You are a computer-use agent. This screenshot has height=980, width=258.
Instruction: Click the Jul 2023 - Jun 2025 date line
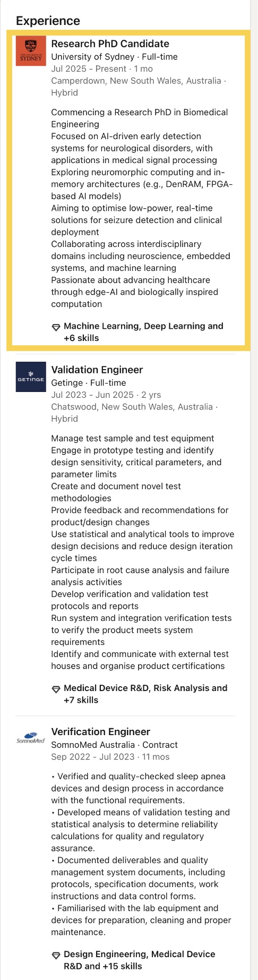[106, 395]
